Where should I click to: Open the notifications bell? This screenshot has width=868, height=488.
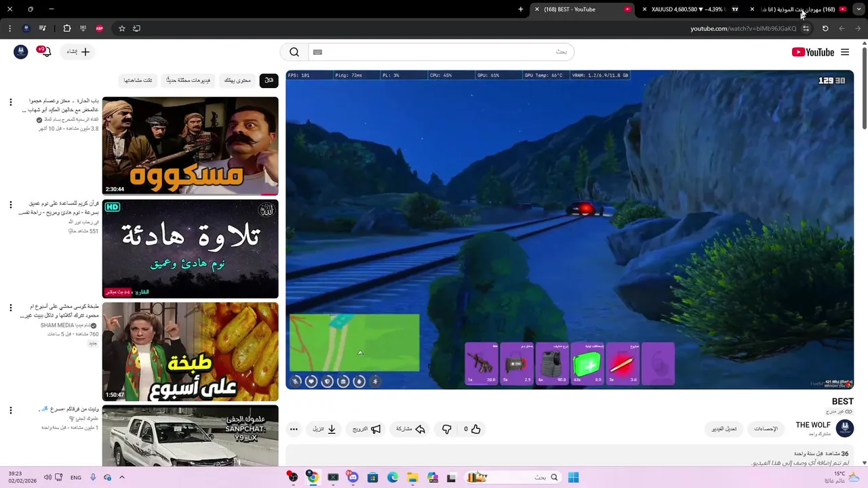point(45,52)
